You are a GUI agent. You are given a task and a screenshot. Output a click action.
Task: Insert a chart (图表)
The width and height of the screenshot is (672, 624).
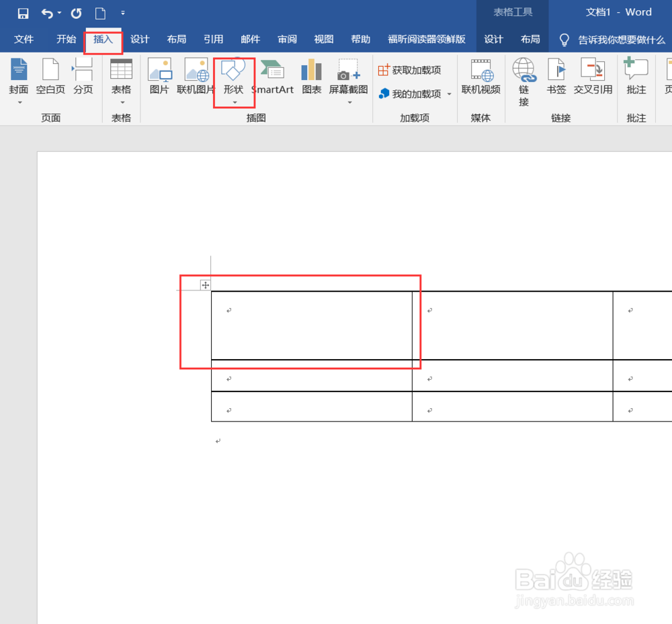tap(311, 76)
